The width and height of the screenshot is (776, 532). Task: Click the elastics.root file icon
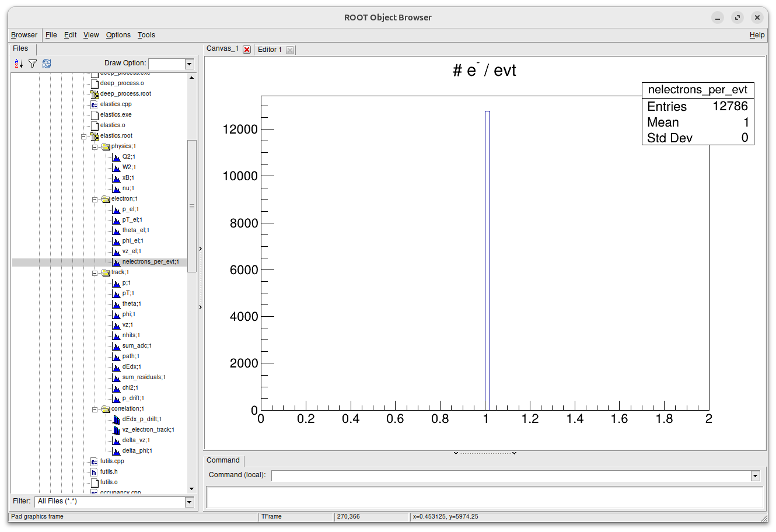tap(95, 136)
